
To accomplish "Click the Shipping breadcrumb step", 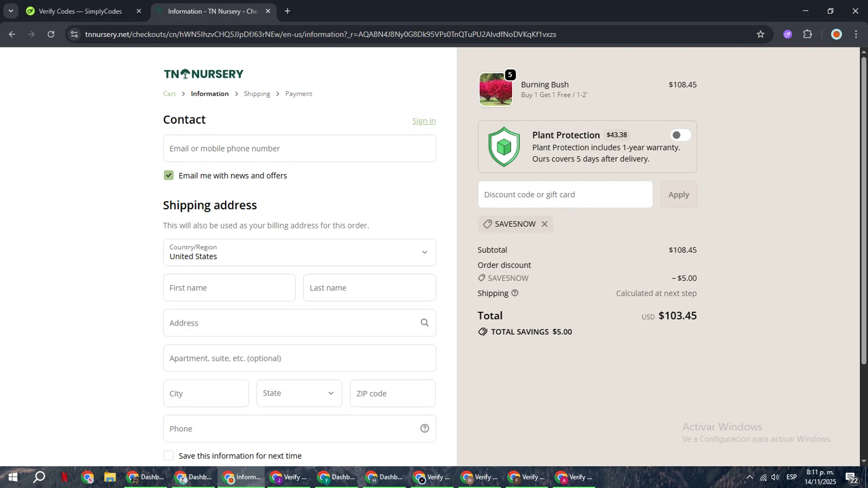I will tap(257, 94).
